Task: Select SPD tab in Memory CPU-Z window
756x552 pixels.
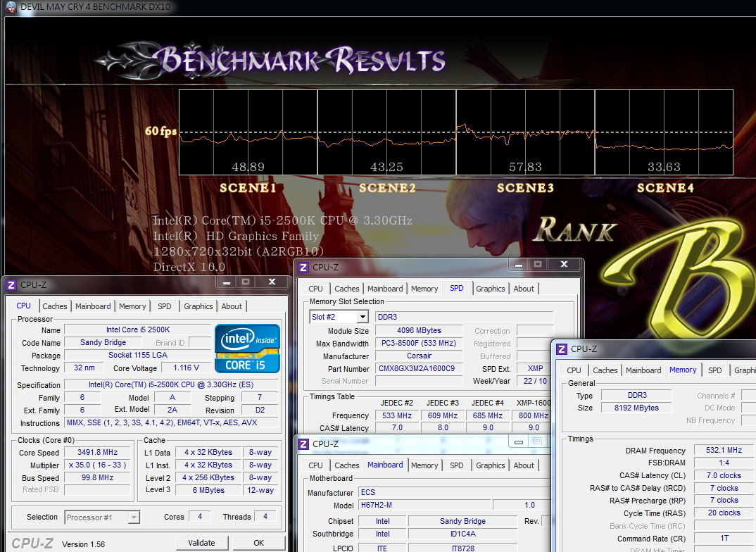Action: pos(714,370)
